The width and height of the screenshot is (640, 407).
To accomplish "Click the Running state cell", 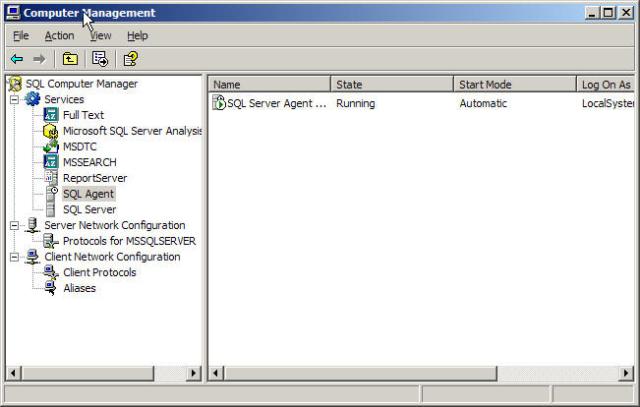I will tap(356, 103).
